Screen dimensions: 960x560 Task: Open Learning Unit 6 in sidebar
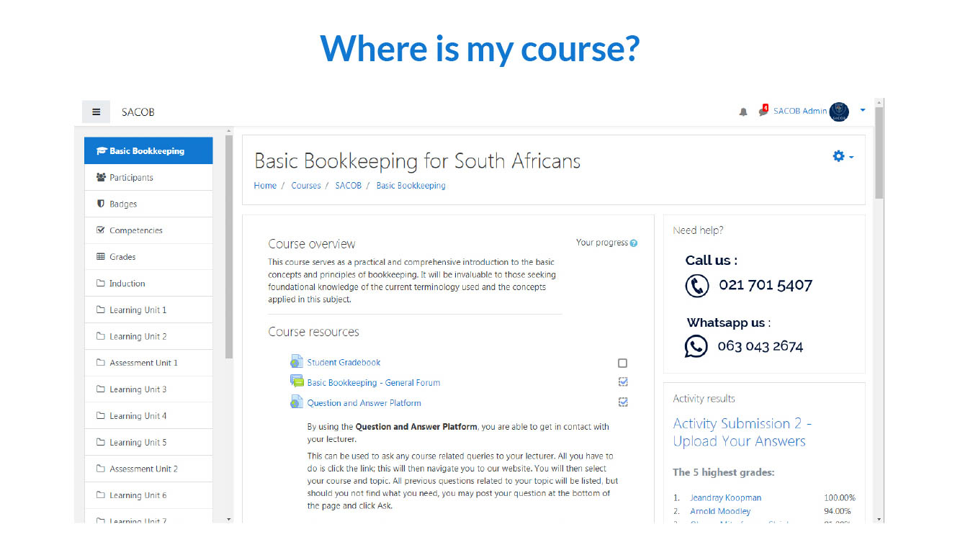point(148,495)
